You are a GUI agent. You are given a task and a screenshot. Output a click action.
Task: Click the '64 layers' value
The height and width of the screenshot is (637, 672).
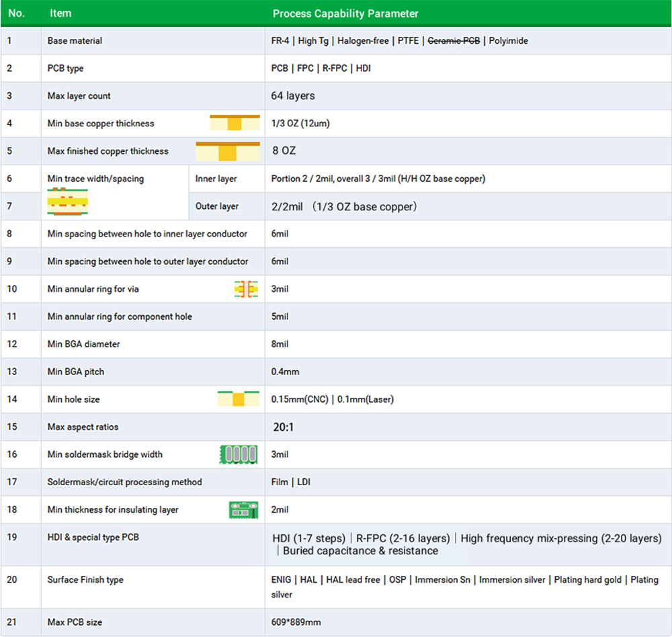pos(293,95)
